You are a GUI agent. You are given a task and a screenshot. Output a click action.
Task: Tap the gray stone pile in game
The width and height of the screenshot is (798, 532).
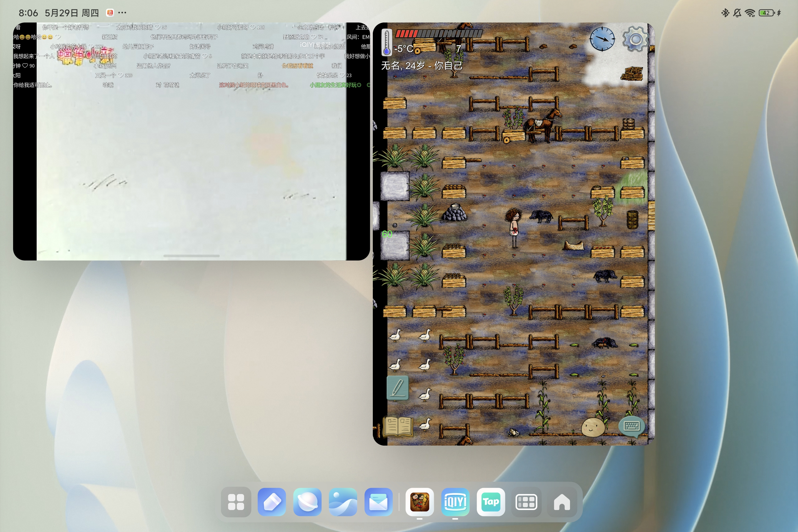(454, 213)
